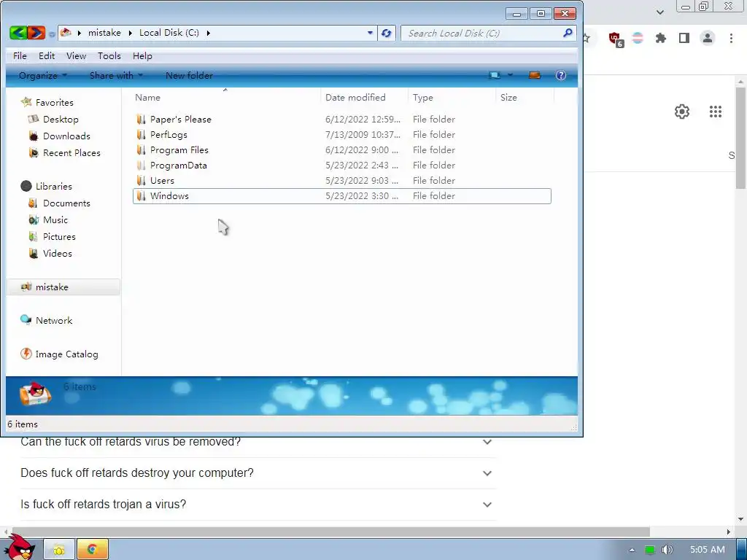This screenshot has width=747, height=560.
Task: Open the Tools menu
Action: 109,55
